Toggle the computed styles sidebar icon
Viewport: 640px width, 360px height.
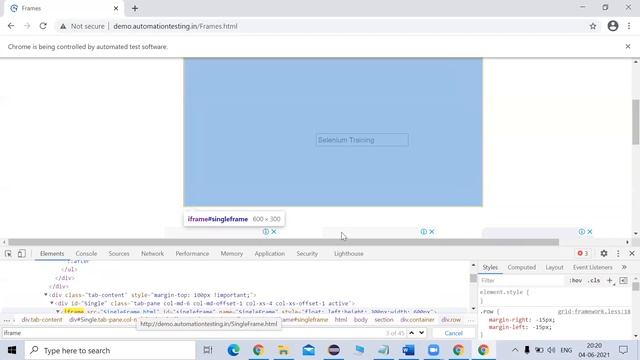coord(623,280)
